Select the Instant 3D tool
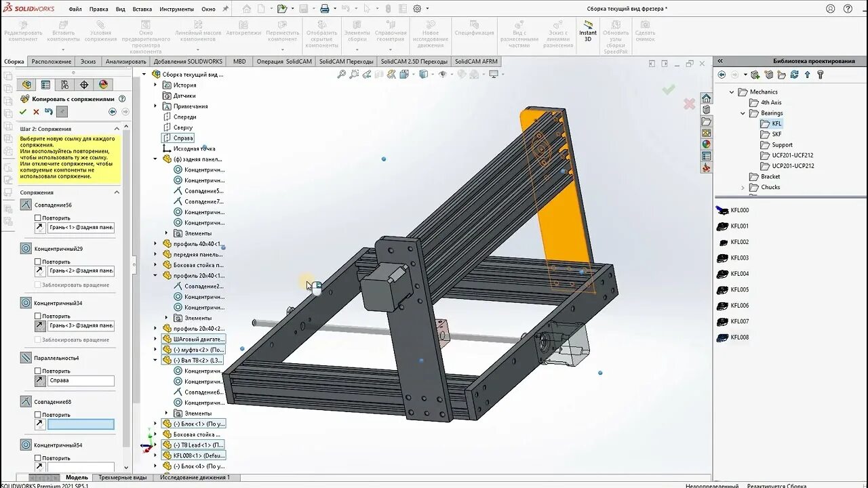Screen dimensions: 868x488 click(x=587, y=30)
